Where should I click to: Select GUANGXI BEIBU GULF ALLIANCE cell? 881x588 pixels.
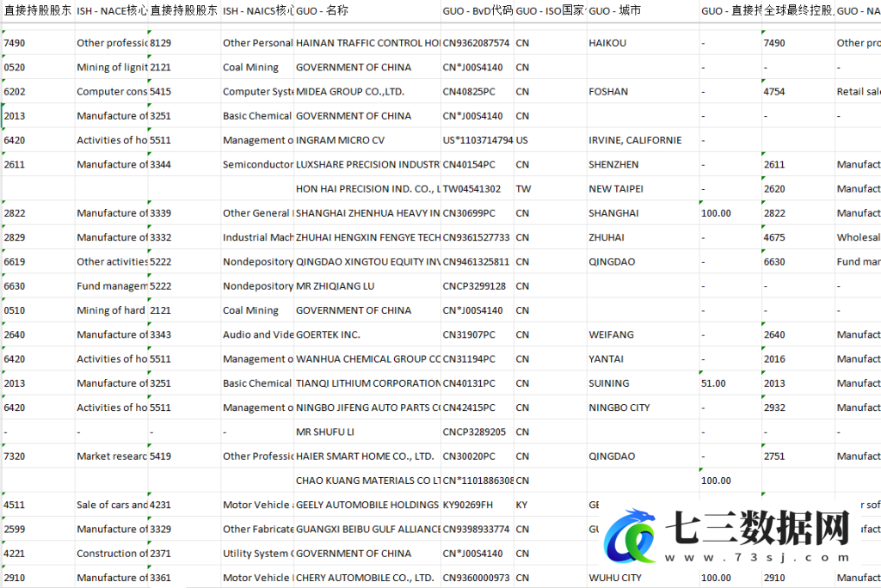[367, 529]
